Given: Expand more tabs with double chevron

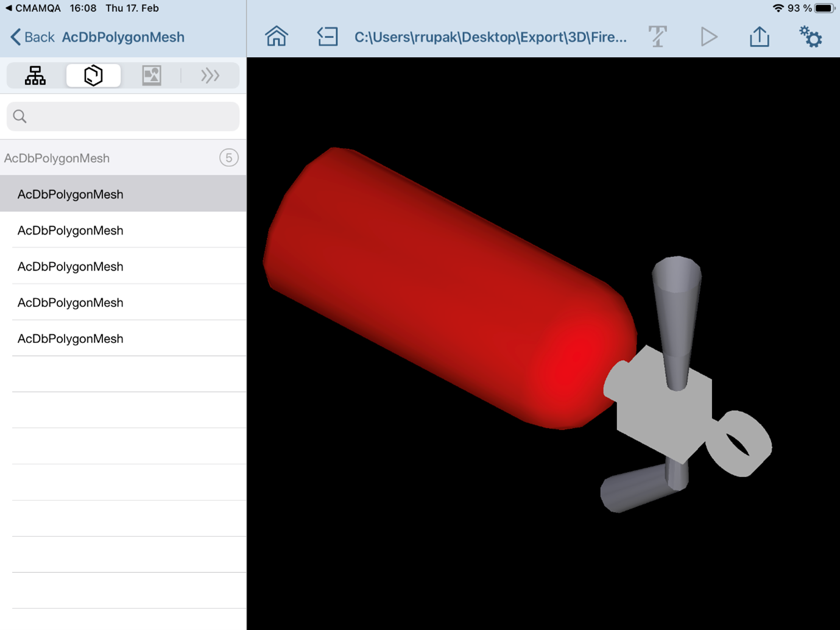Looking at the screenshot, I should pos(210,76).
